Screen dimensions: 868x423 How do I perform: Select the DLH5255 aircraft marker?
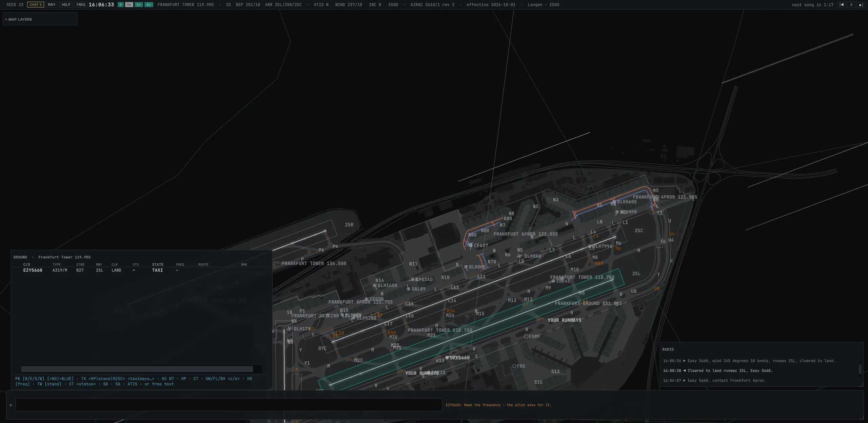(x=354, y=318)
